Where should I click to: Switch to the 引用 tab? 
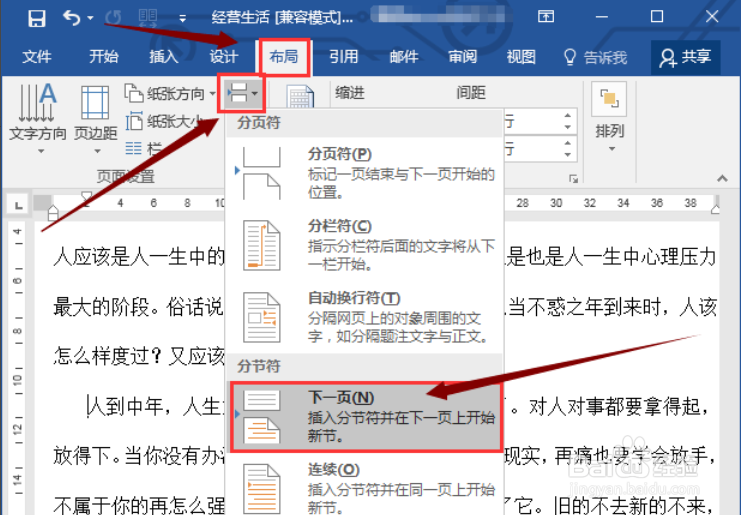344,57
